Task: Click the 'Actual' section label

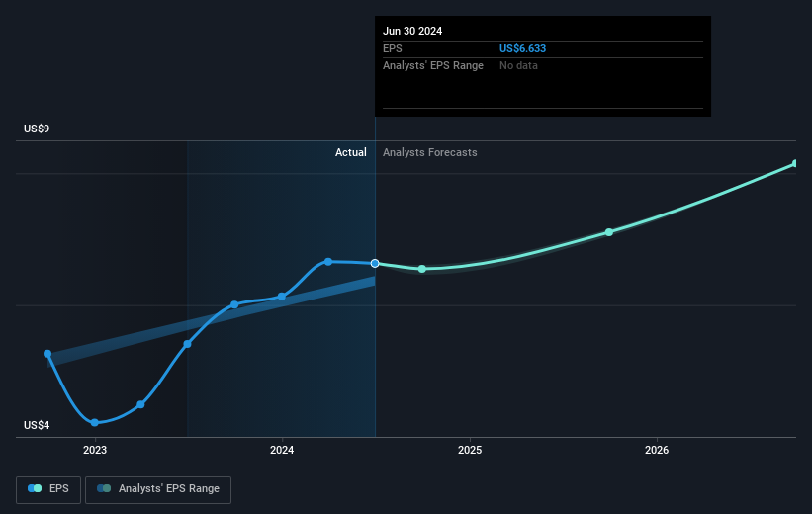Action: pos(350,152)
